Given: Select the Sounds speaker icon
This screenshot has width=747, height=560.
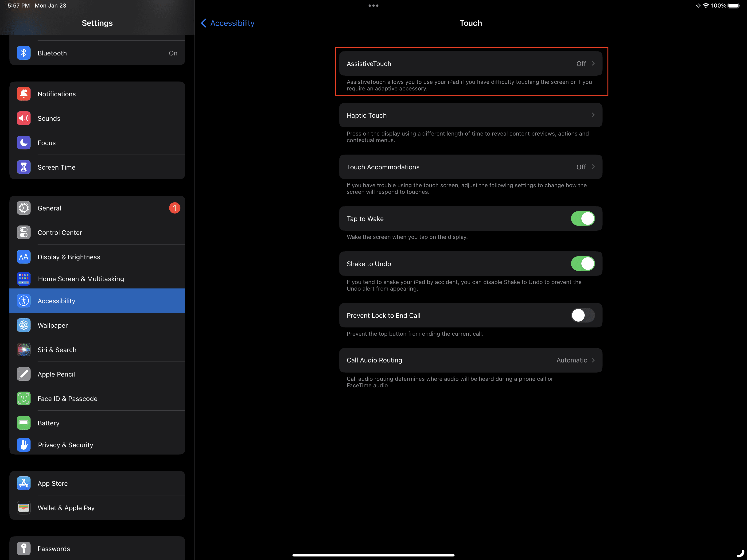Looking at the screenshot, I should tap(24, 118).
